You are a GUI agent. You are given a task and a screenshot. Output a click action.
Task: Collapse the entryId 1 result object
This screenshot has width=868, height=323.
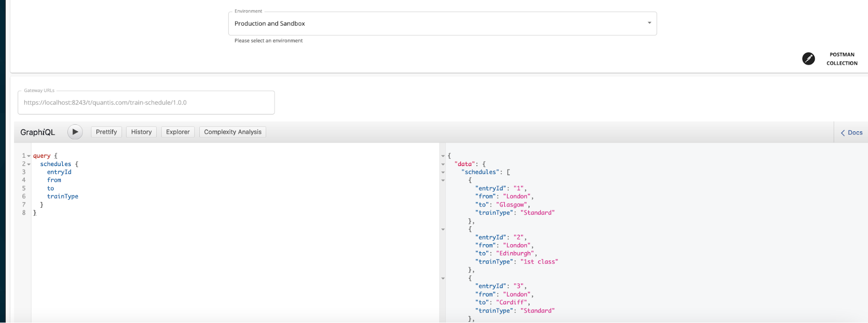pyautogui.click(x=443, y=180)
